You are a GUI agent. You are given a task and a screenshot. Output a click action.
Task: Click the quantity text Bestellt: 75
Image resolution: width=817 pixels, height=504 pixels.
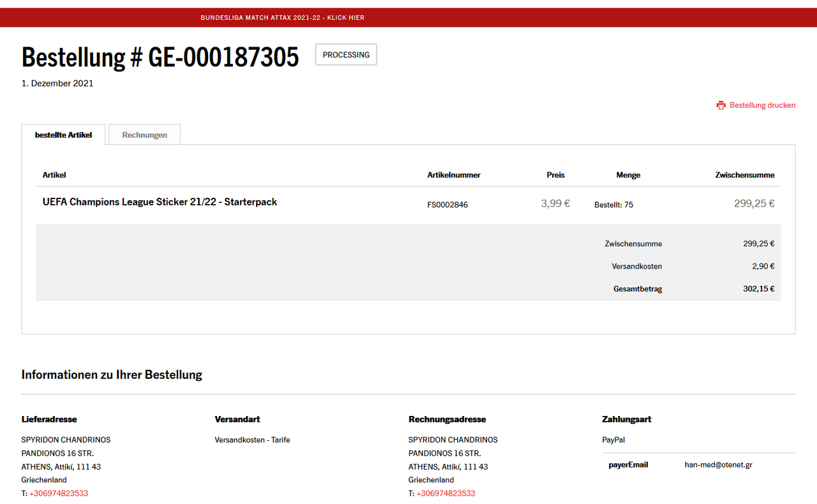[x=613, y=205]
